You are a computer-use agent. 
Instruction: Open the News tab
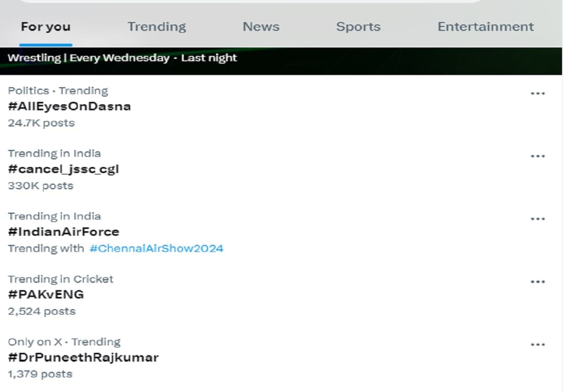(x=261, y=26)
